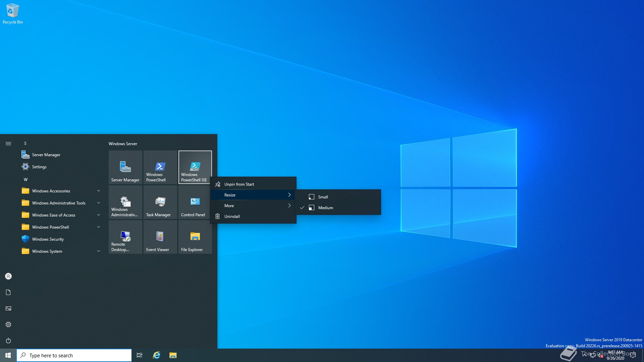The height and width of the screenshot is (362, 644).
Task: Open the Windows PowerShell ISE tile
Action: [195, 167]
